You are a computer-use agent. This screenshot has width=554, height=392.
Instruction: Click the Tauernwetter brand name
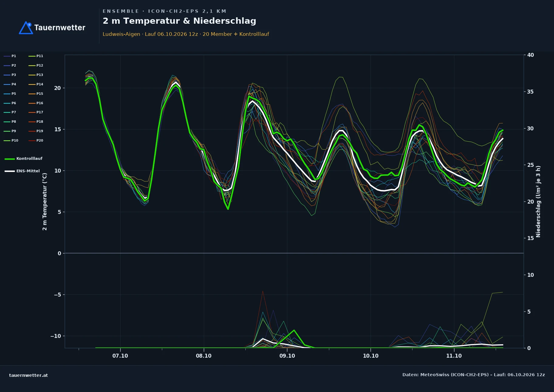60,28
